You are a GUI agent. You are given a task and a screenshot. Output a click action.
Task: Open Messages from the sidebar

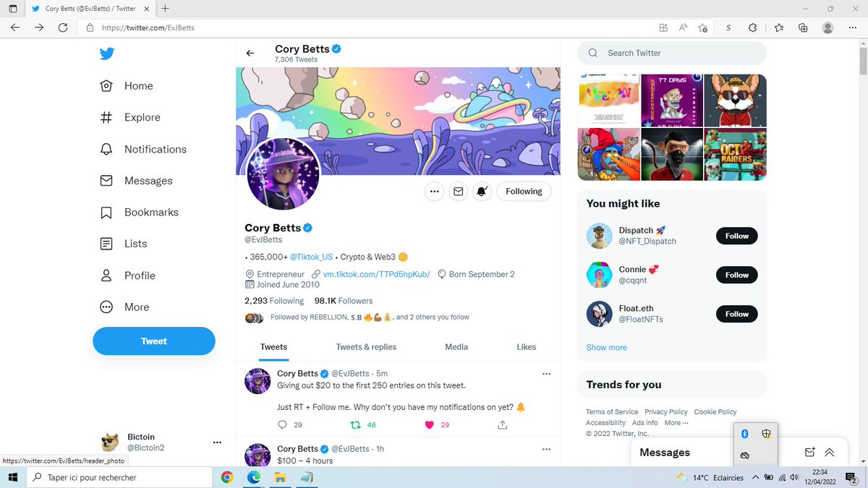[136, 181]
